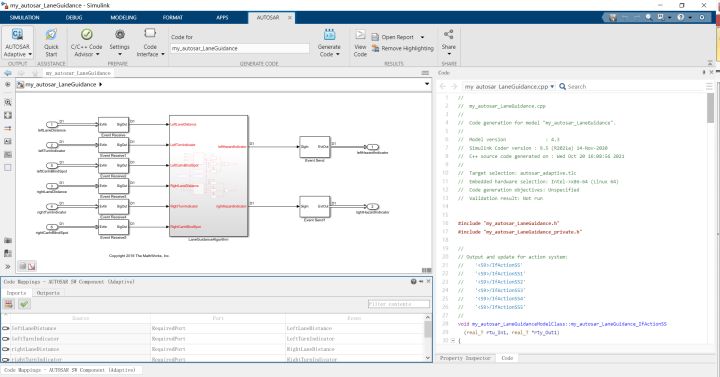Click the code editor vertical scrollbar
720x377 pixels.
(x=710, y=108)
